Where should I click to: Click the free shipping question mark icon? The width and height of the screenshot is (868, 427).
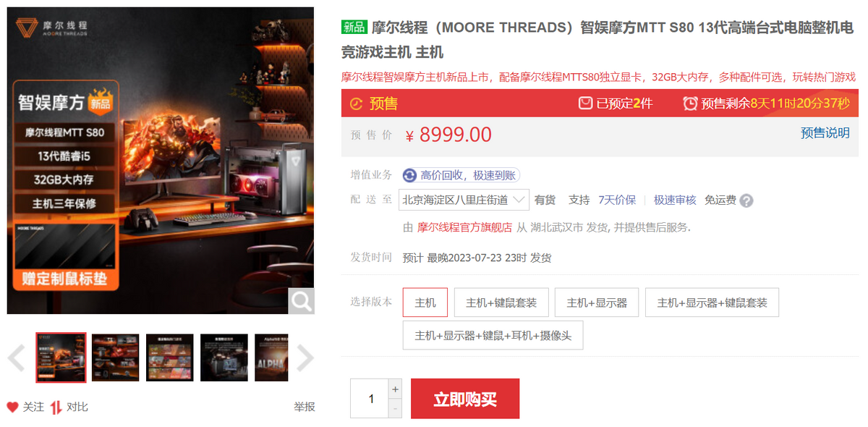tap(746, 200)
